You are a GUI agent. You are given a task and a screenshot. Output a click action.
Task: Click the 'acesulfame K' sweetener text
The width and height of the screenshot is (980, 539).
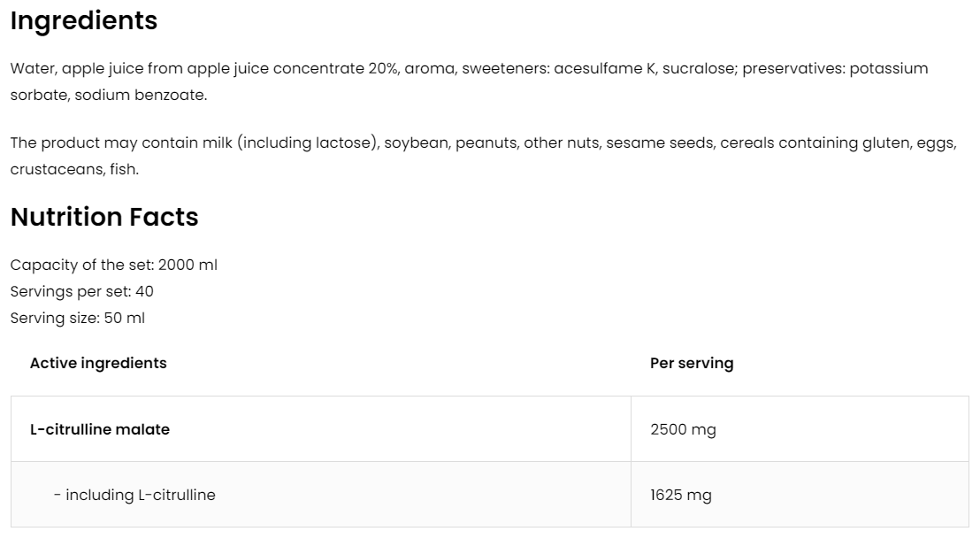point(605,68)
